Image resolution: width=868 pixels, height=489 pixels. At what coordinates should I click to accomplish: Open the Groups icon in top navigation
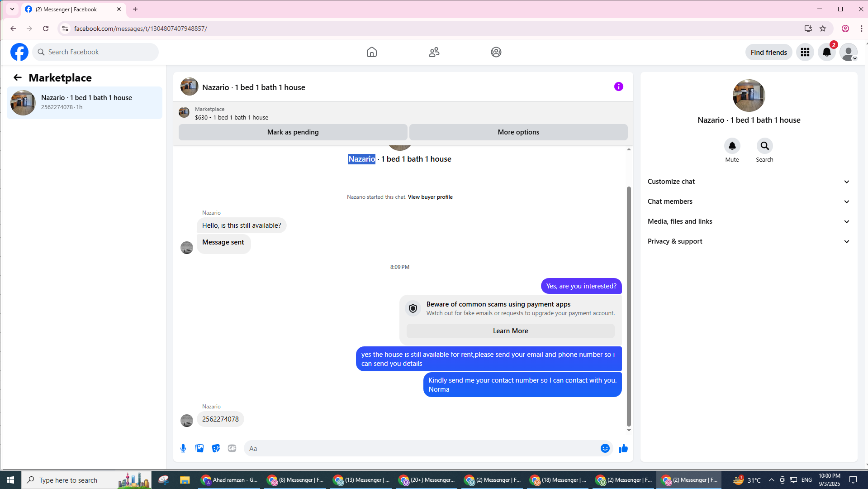coord(496,52)
